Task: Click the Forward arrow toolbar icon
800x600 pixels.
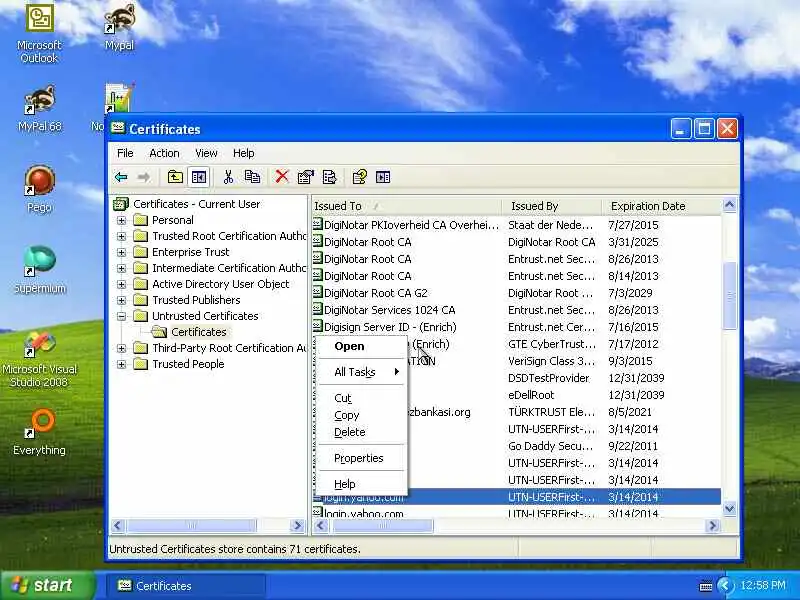Action: [x=144, y=177]
